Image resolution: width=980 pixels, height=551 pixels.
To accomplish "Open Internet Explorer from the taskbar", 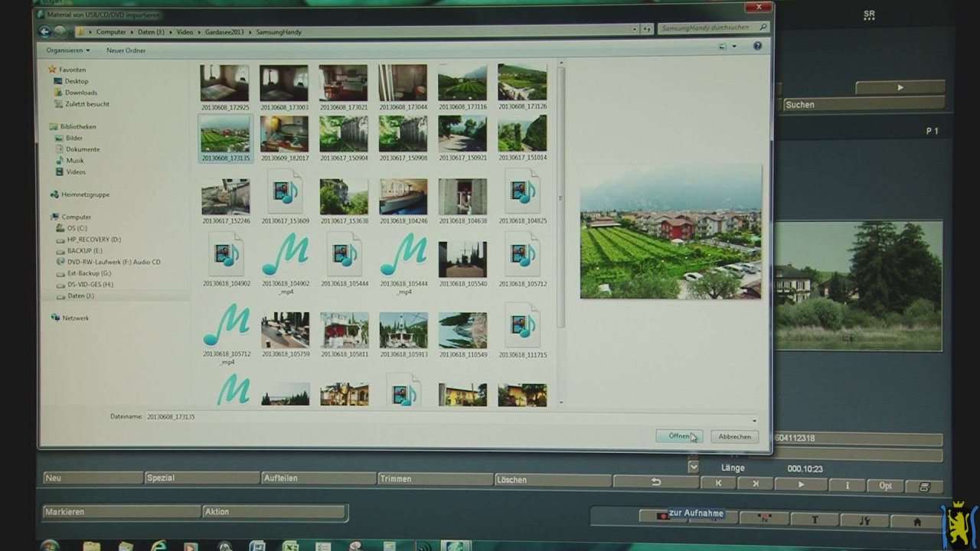I will (x=158, y=546).
